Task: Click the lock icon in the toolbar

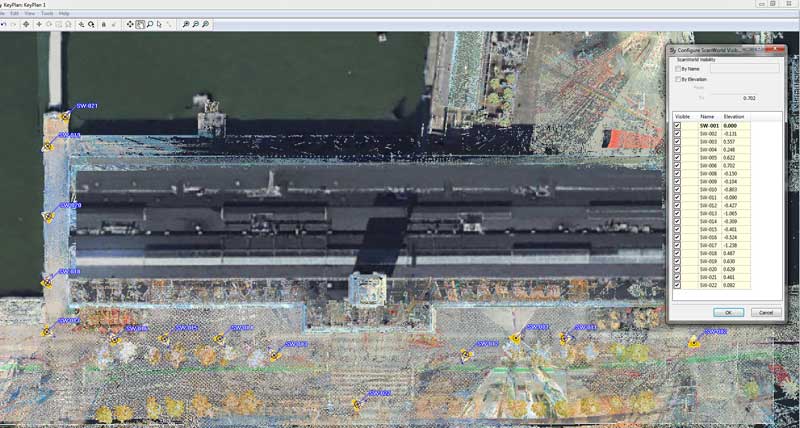Action: 104,24
